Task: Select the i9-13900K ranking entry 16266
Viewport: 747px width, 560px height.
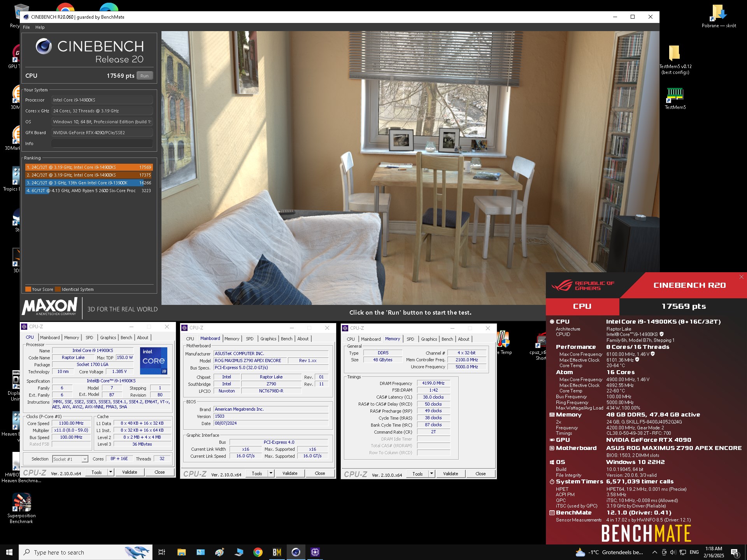Action: pyautogui.click(x=89, y=183)
